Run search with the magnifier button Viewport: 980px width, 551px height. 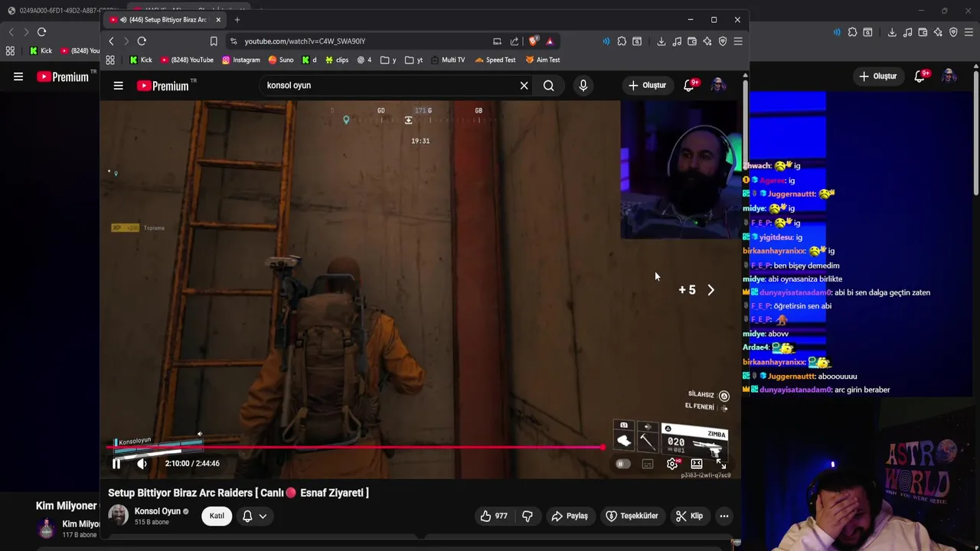point(549,86)
